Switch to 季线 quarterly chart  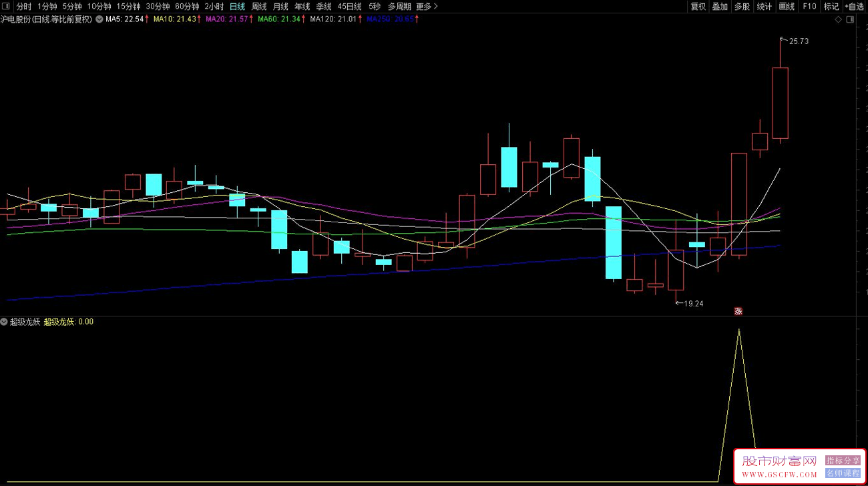pyautogui.click(x=323, y=6)
